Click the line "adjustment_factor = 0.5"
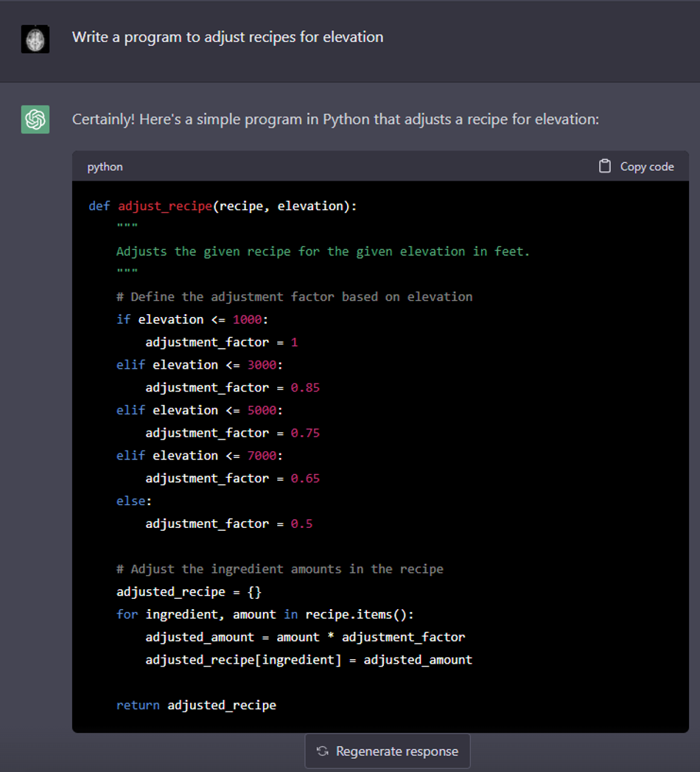 [x=228, y=524]
